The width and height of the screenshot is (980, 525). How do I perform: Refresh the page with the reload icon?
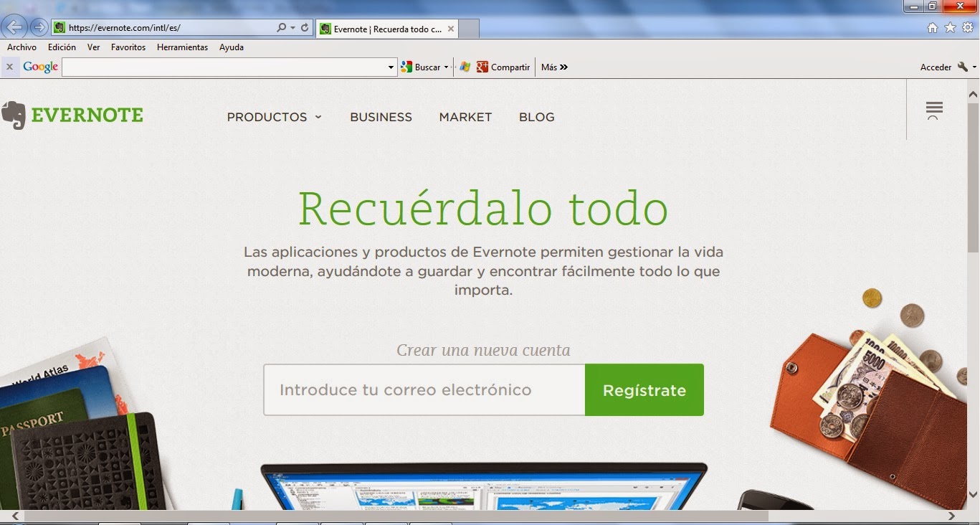tap(305, 28)
